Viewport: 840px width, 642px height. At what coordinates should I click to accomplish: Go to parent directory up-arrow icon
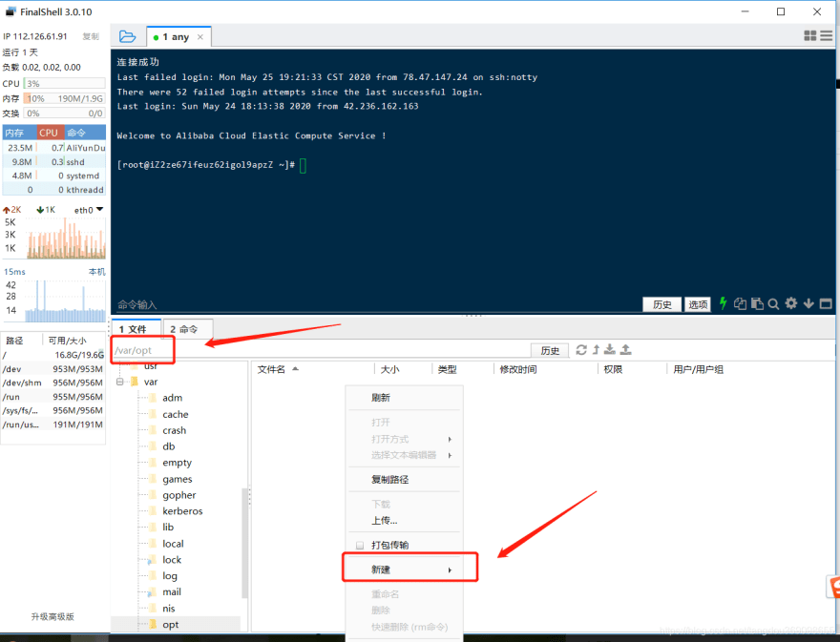[x=596, y=350]
